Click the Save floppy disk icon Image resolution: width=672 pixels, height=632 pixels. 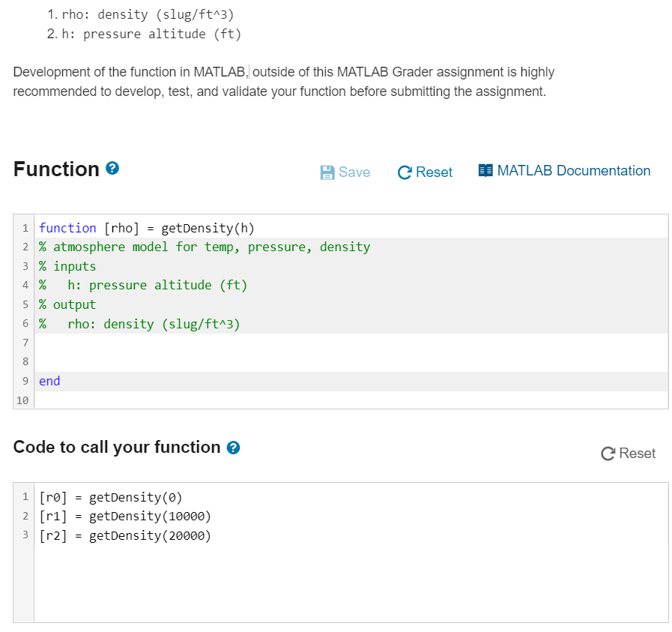[327, 172]
